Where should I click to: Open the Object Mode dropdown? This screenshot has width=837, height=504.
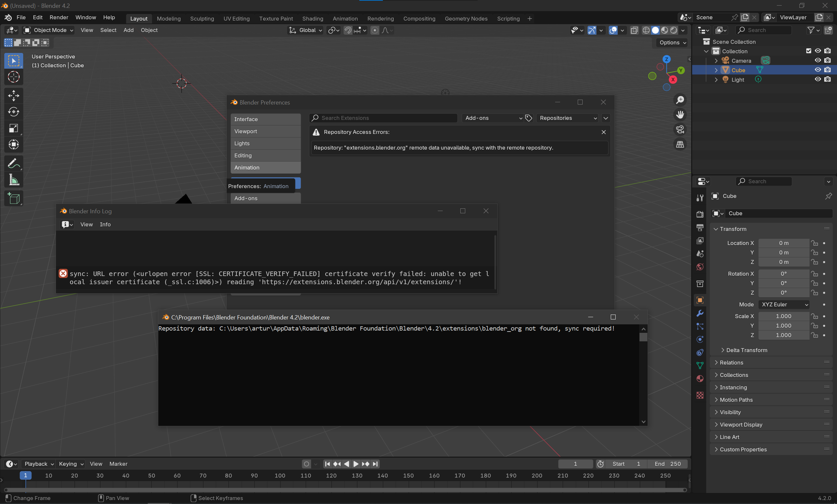click(48, 30)
